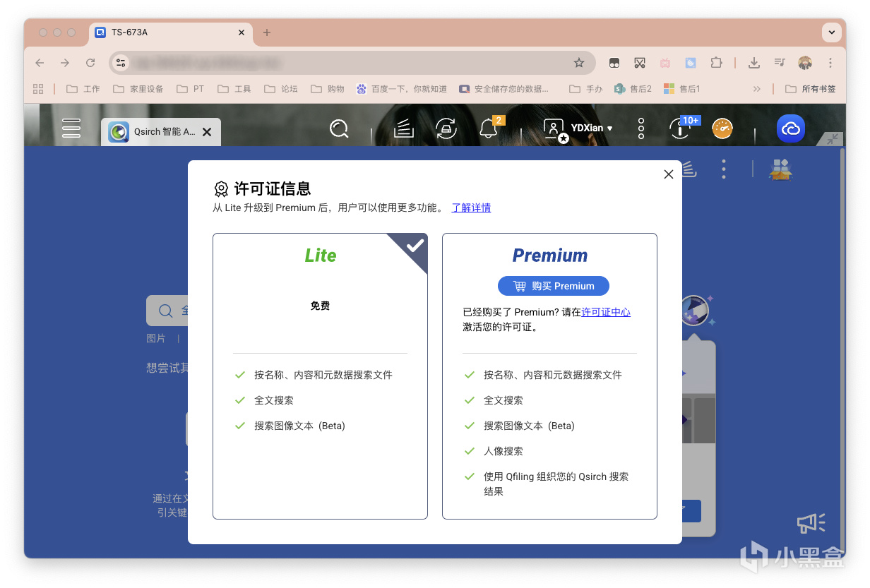The height and width of the screenshot is (588, 870).
Task: Bookmark this page with the star icon
Action: (579, 63)
